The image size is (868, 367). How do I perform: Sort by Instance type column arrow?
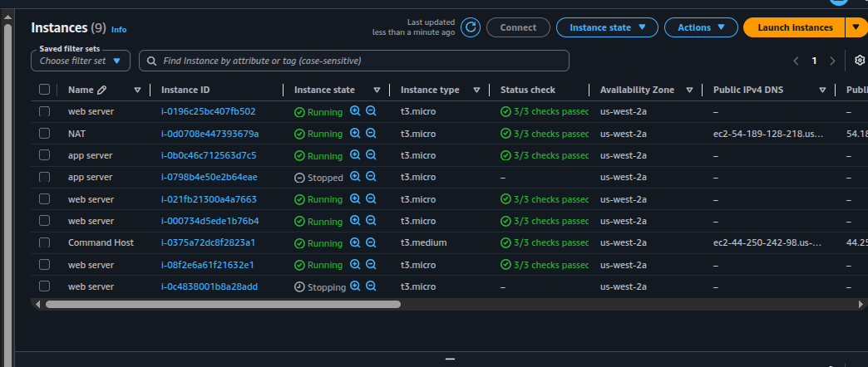pyautogui.click(x=476, y=91)
